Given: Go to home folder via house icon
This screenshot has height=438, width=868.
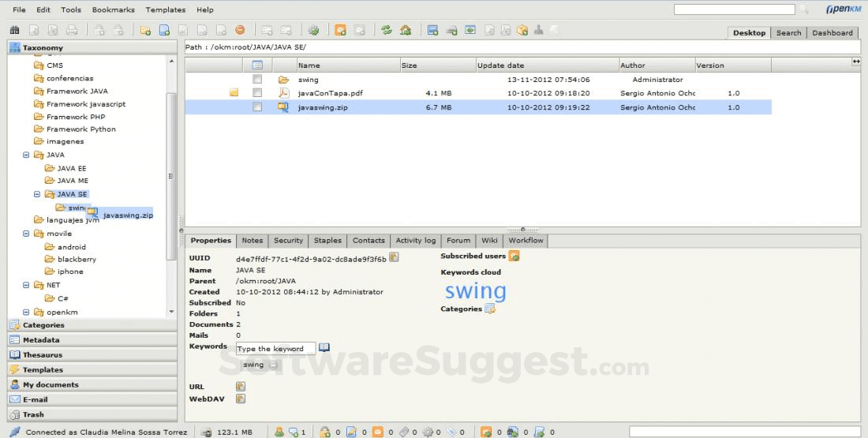Looking at the screenshot, I should tap(406, 31).
